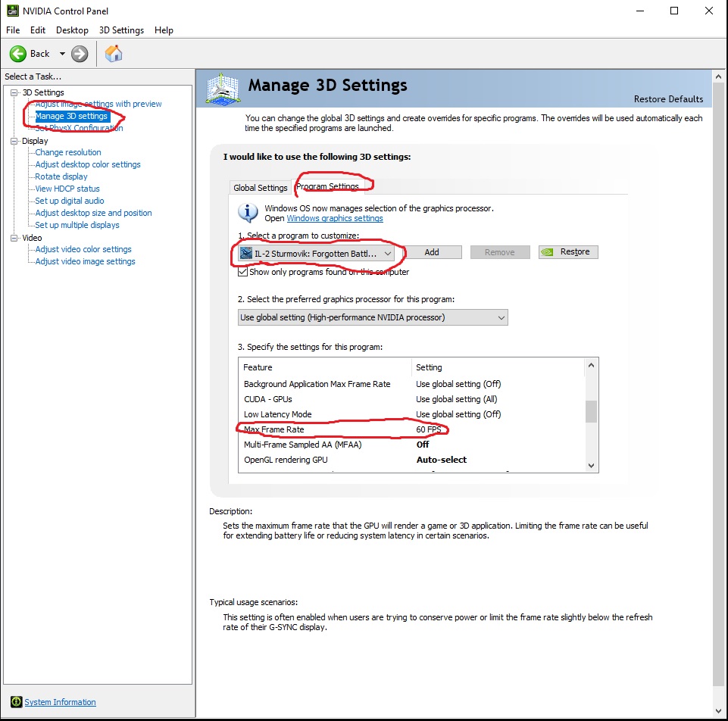
Task: Open Back history dropdown arrow
Action: [62, 54]
